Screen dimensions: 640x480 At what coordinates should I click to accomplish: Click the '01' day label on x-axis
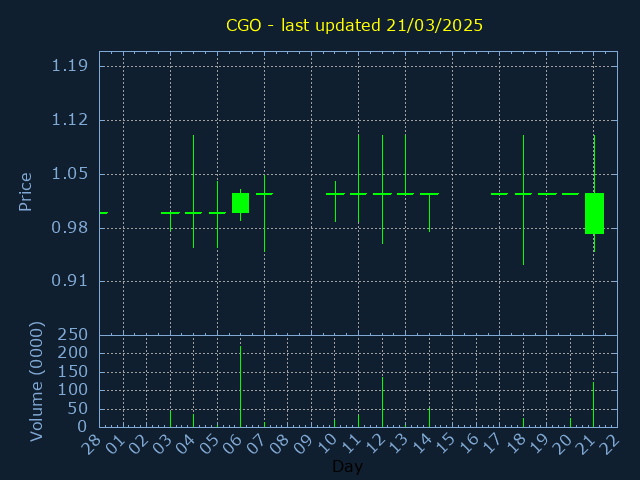pos(116,444)
